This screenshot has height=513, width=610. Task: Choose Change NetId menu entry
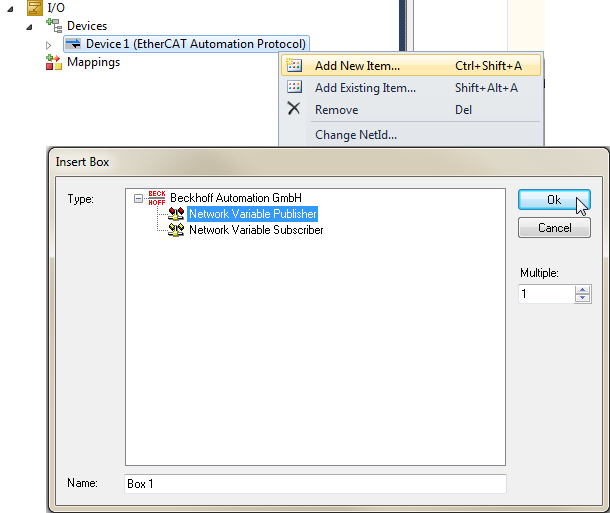click(x=411, y=135)
